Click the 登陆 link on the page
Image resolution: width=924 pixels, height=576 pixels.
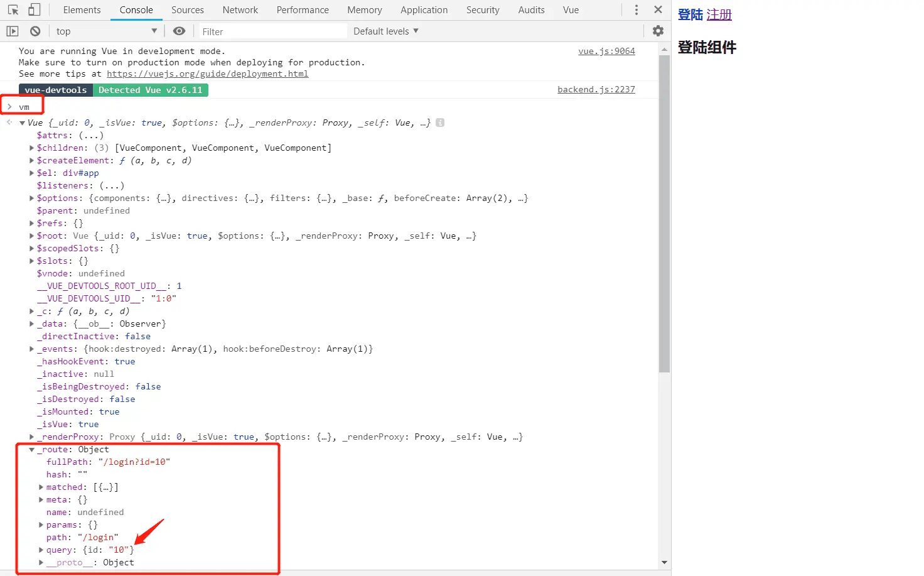click(x=690, y=14)
